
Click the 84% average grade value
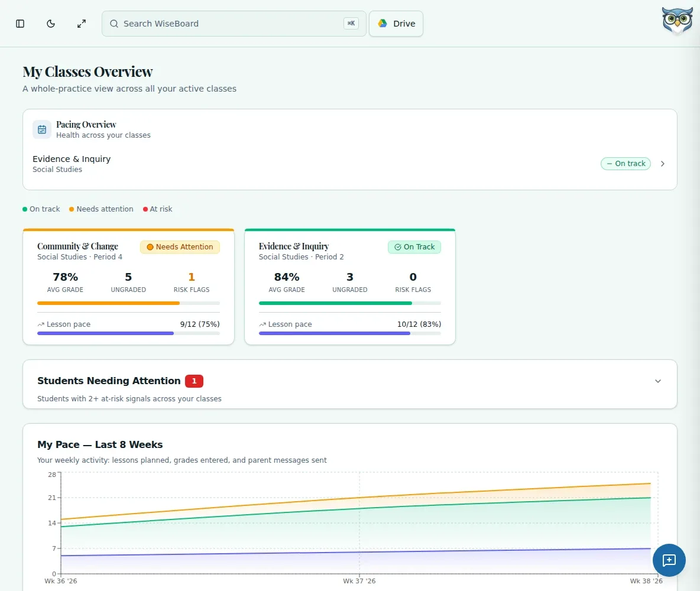tap(287, 277)
